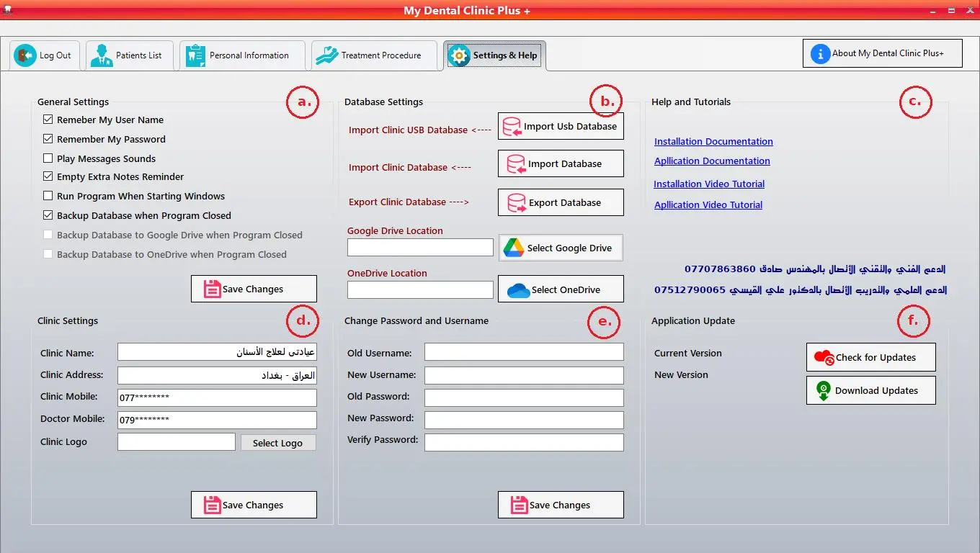Click the Download Updates green arrow icon
This screenshot has width=980, height=553.
click(824, 390)
